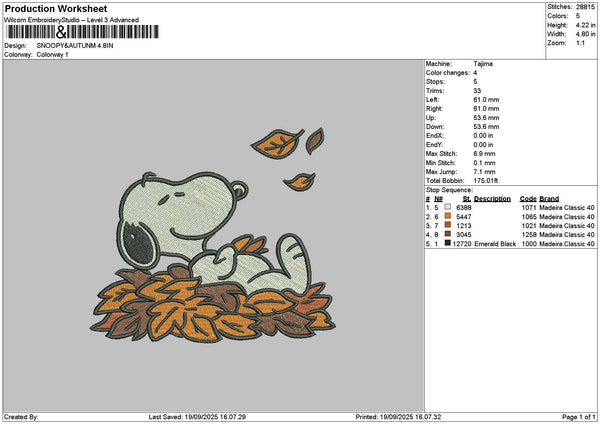Click the 'Last Saved: 19/09/2025 16.07.29' text
Image resolution: width=600 pixels, height=424 pixels.
197,417
